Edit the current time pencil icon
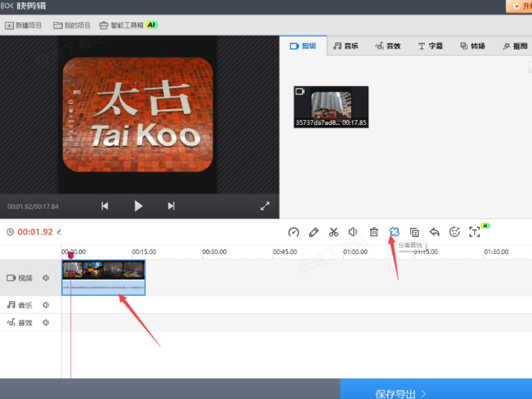 (x=59, y=232)
